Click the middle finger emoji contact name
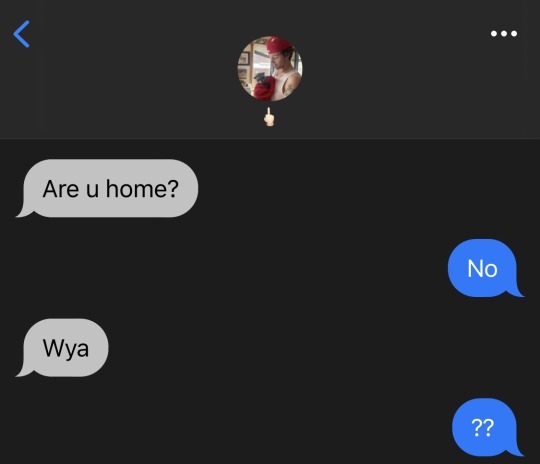Image resolution: width=540 pixels, height=464 pixels. tap(269, 117)
